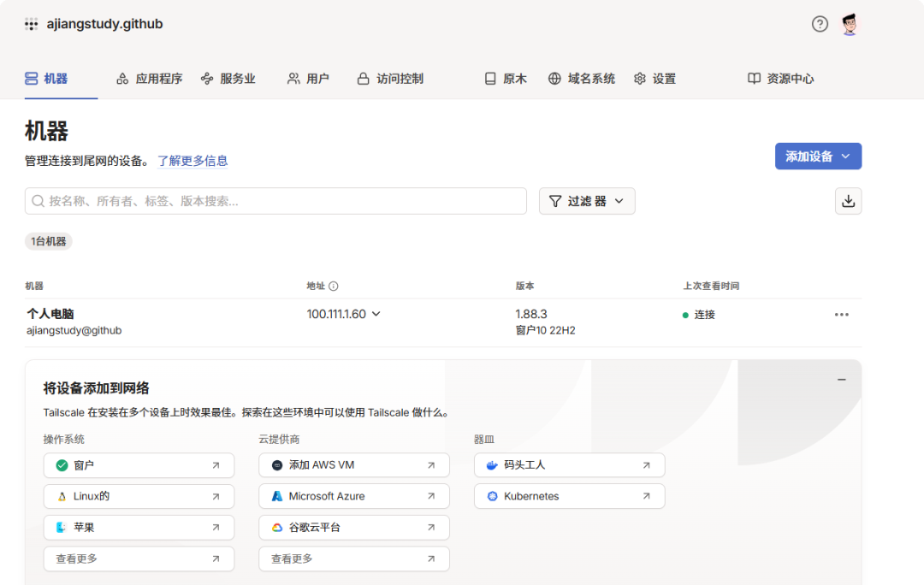The image size is (924, 585).
Task: Go to the 域名系统 tab
Action: pos(582,79)
